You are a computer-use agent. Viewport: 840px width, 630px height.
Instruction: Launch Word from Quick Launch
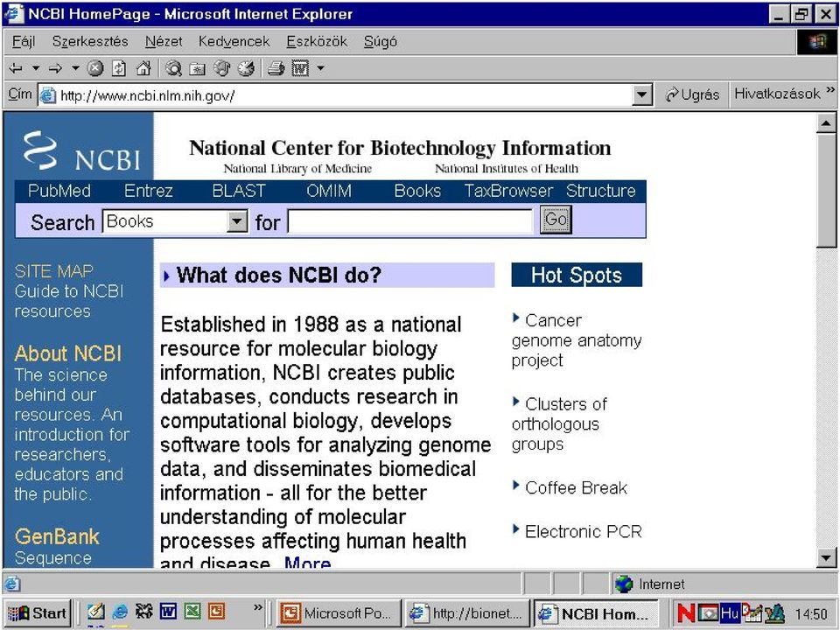pyautogui.click(x=168, y=612)
